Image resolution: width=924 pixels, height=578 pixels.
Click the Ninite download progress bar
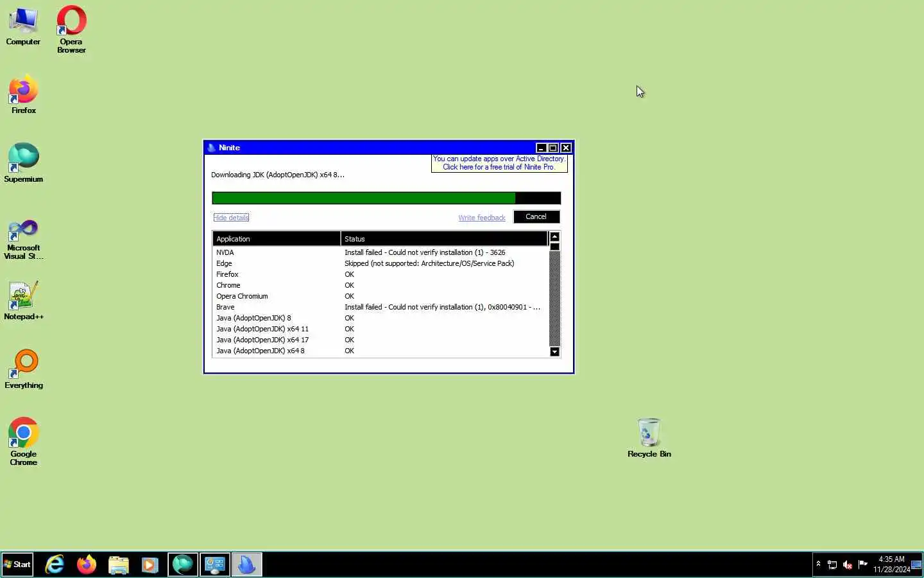coord(386,198)
